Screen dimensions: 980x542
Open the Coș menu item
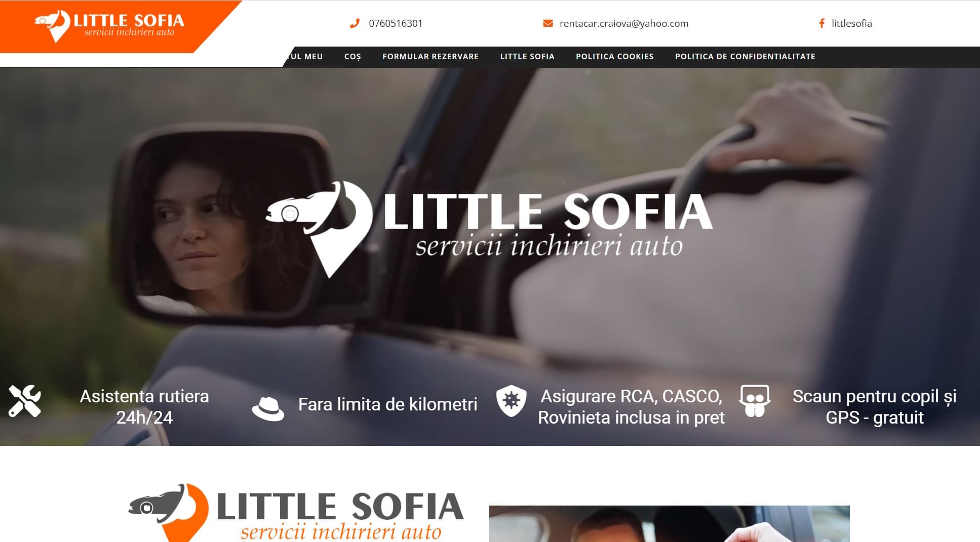[x=352, y=57]
